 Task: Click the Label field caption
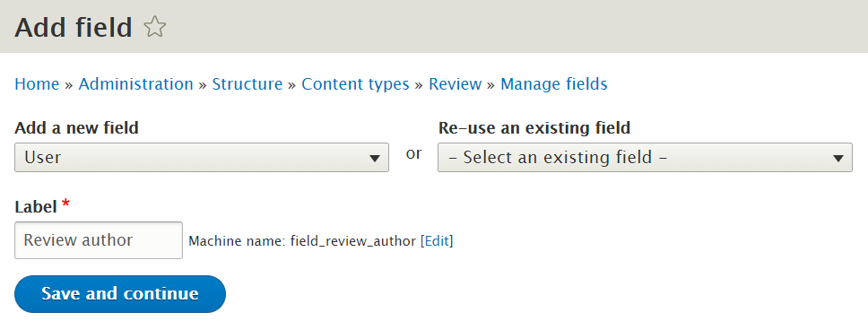click(36, 206)
